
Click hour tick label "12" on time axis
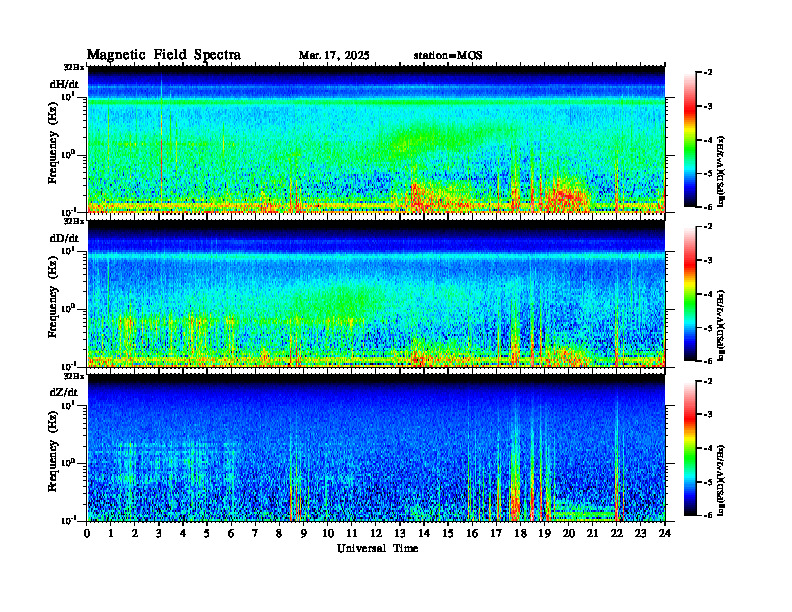click(x=376, y=533)
